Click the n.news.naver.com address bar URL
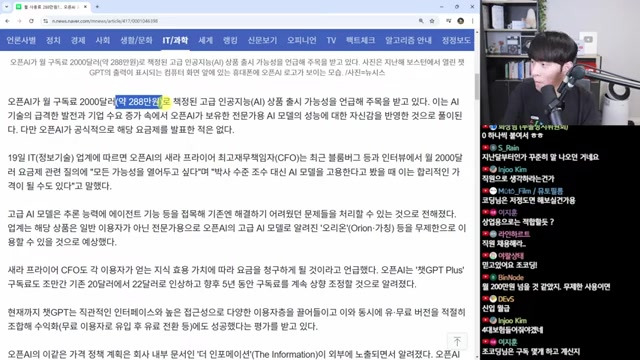This screenshot has width=640, height=360. click(104, 21)
